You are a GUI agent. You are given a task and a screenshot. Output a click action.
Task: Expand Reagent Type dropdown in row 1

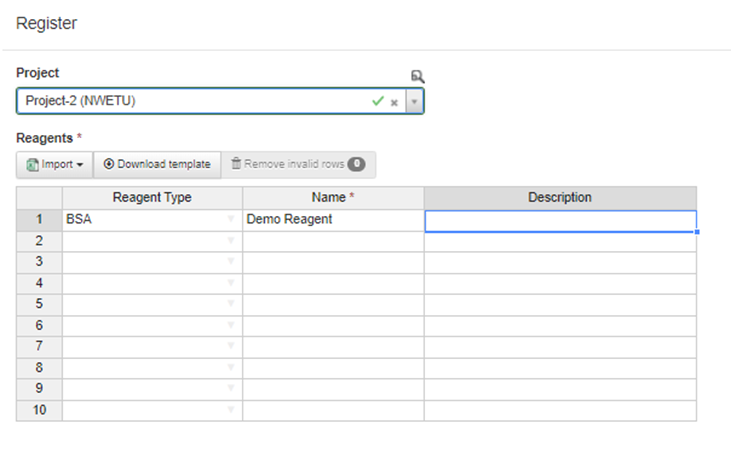(231, 220)
